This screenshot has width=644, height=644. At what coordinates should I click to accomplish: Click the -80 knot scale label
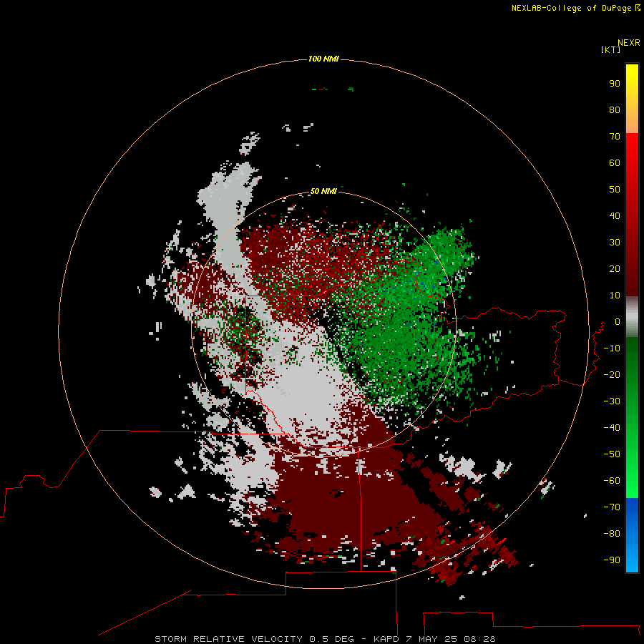pos(612,534)
